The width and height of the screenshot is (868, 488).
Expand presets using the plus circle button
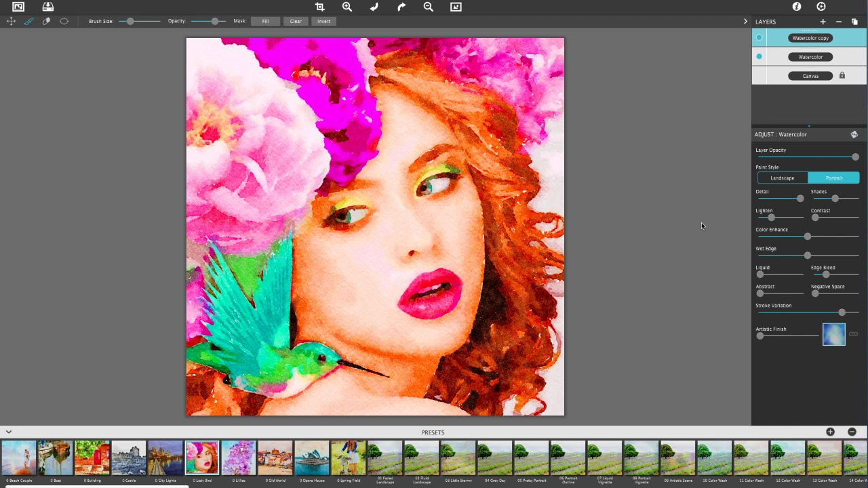tap(830, 432)
